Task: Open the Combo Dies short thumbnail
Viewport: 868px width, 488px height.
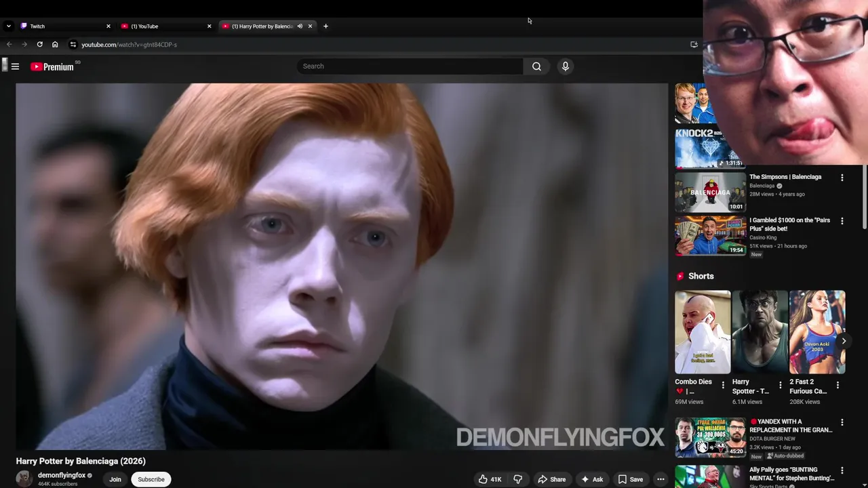Action: point(703,332)
